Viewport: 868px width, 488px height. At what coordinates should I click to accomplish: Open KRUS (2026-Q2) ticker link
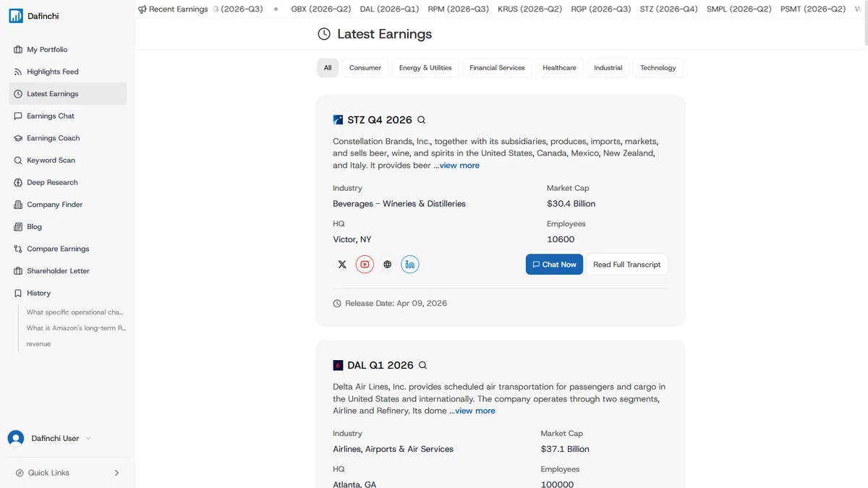tap(530, 9)
